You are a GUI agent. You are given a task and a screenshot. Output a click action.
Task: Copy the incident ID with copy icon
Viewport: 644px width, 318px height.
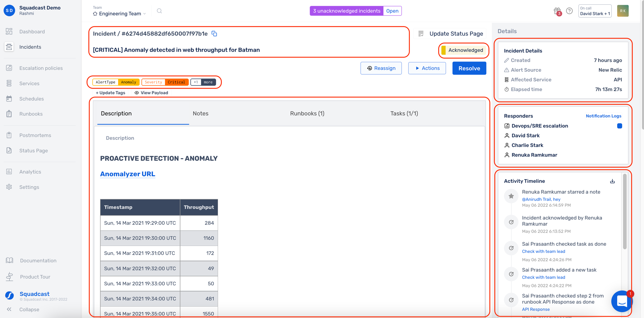(x=214, y=34)
